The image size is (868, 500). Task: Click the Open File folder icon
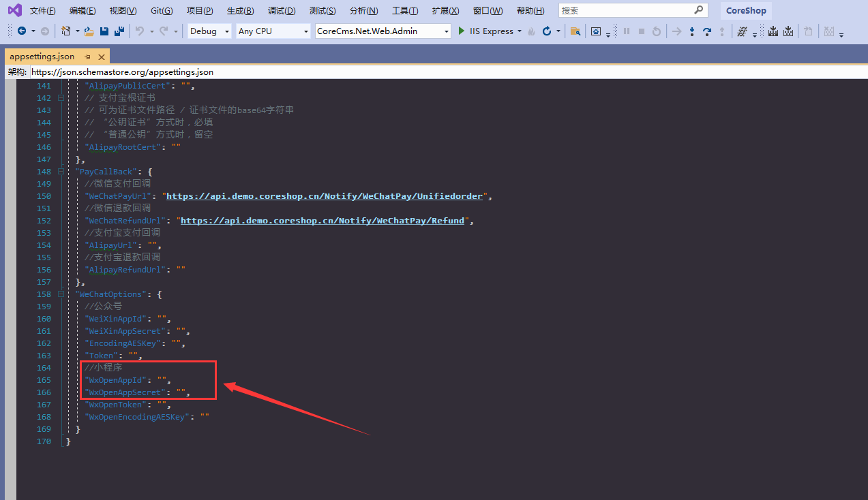coord(89,31)
